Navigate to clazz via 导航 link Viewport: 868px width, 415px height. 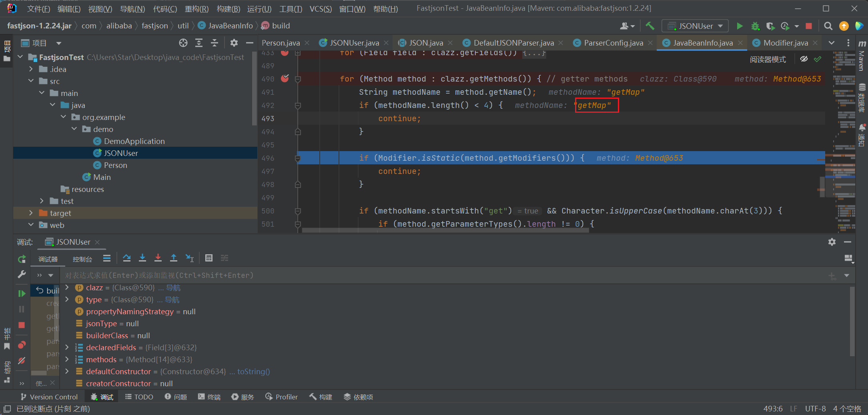(173, 287)
